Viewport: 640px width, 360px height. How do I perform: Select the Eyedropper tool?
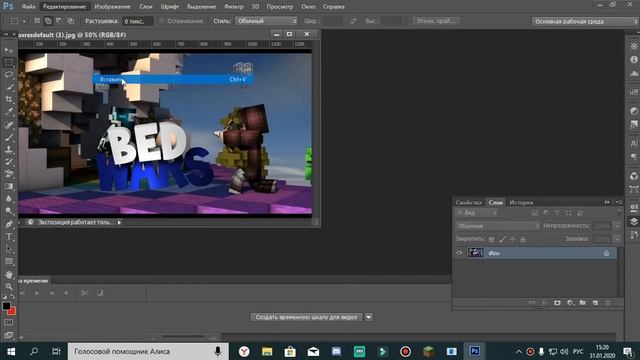(x=9, y=111)
